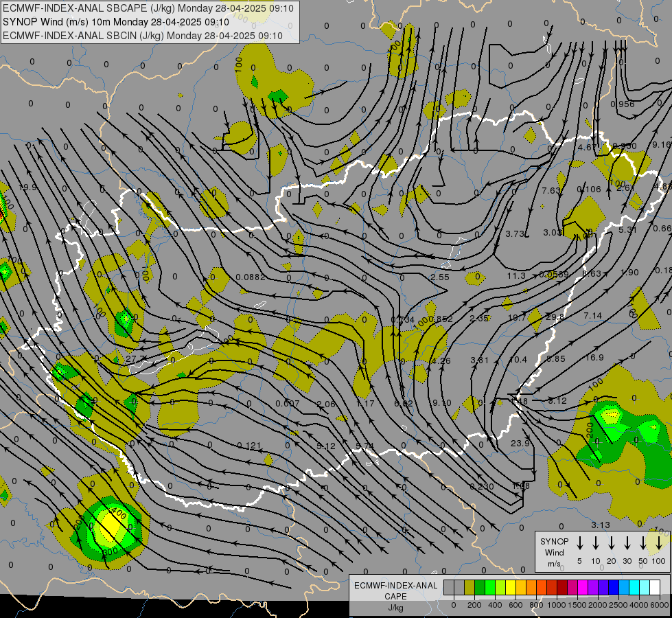
Task: Click the 20 m/s wind arrow in legend
Action: [612, 542]
